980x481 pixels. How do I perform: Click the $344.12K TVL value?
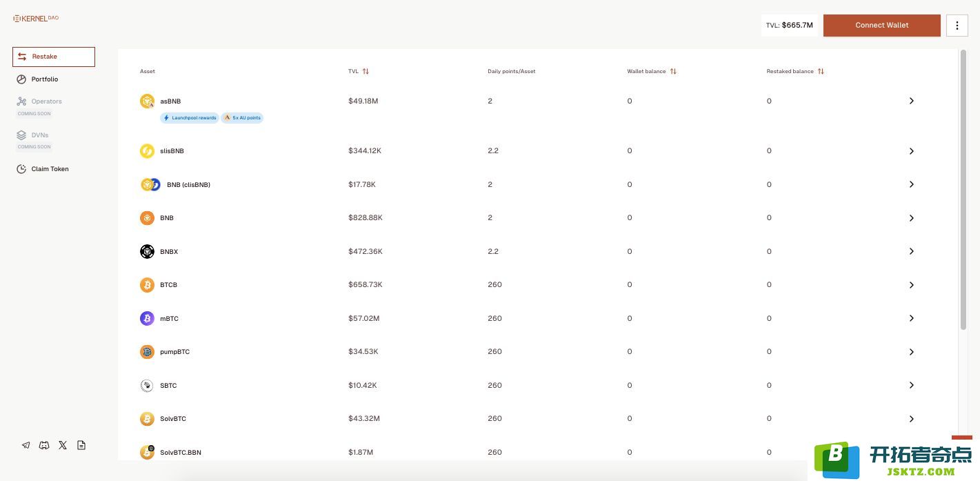pyautogui.click(x=365, y=151)
